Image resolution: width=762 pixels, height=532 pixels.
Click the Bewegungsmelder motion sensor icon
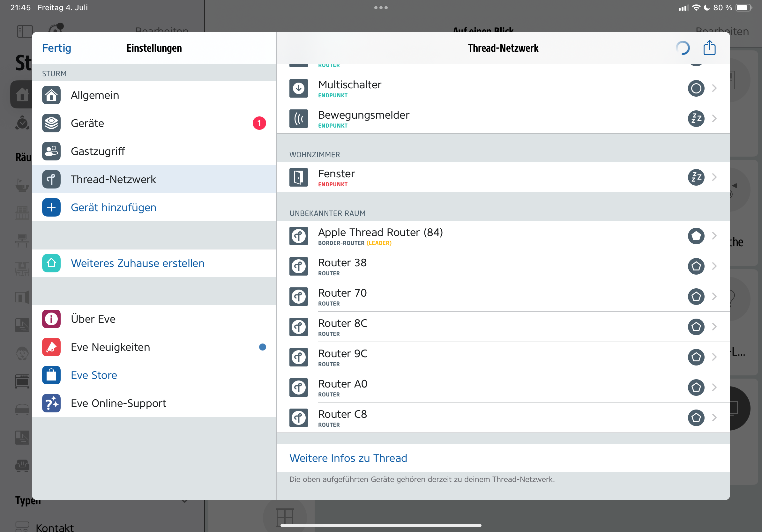tap(298, 119)
